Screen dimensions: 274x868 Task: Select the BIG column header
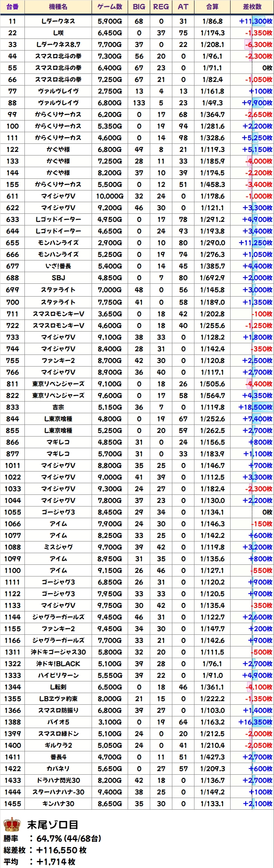pos(139,7)
